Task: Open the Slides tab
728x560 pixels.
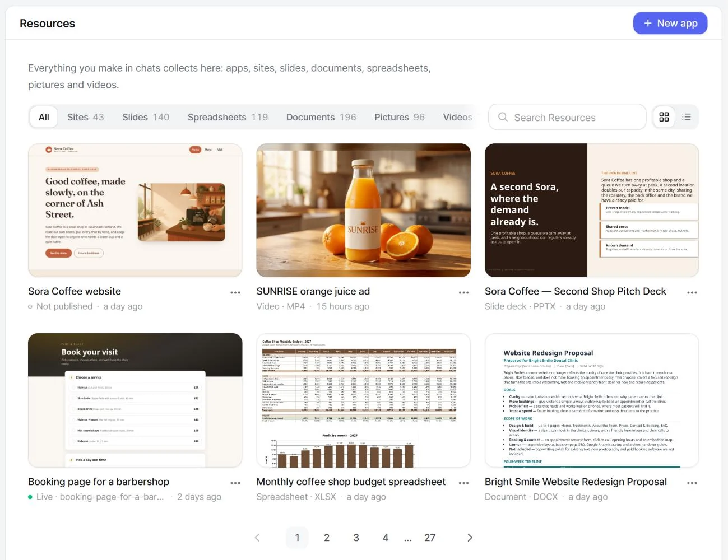Action: pyautogui.click(x=146, y=117)
